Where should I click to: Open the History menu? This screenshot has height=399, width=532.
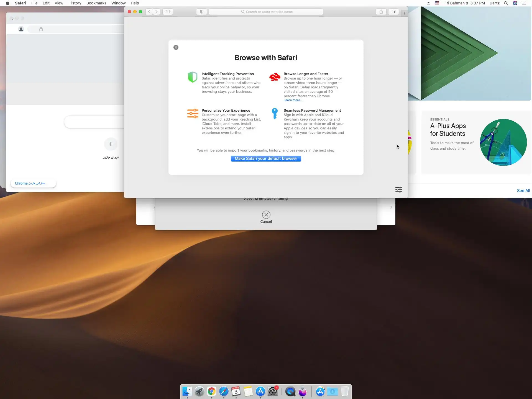coord(75,3)
